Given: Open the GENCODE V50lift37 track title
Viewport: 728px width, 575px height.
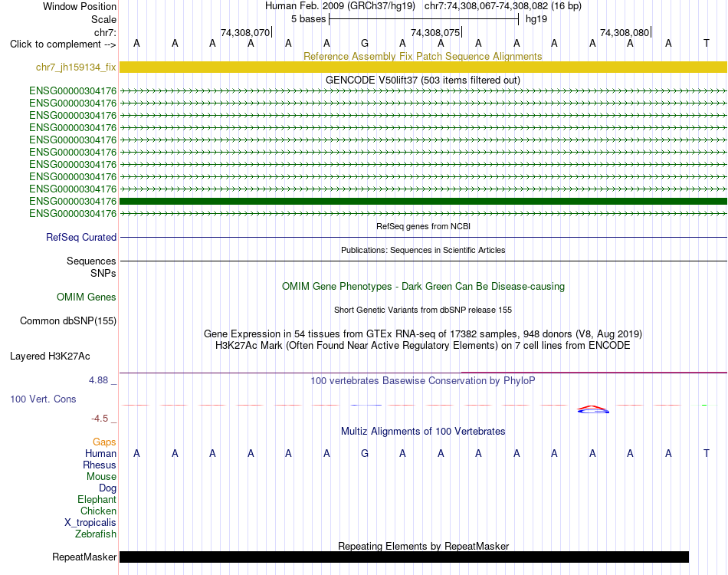Looking at the screenshot, I should [x=422, y=80].
